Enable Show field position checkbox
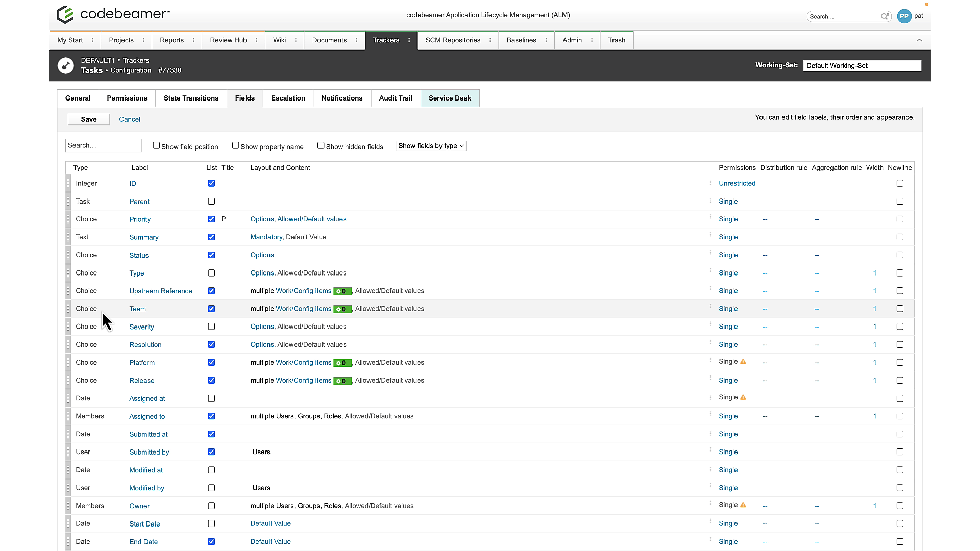 pos(156,145)
